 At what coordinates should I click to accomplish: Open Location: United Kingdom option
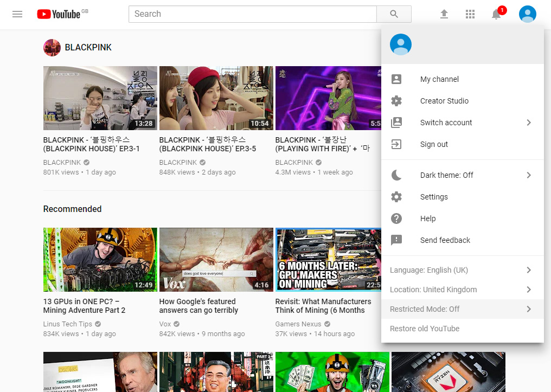click(463, 290)
